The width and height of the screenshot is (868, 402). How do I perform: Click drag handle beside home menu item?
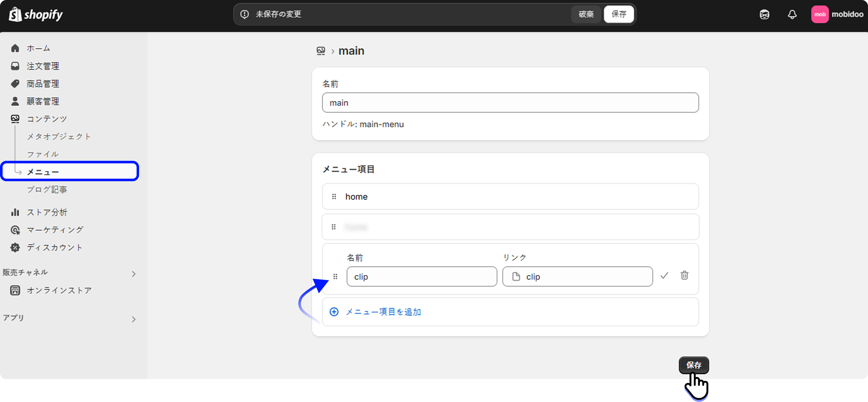(x=333, y=197)
